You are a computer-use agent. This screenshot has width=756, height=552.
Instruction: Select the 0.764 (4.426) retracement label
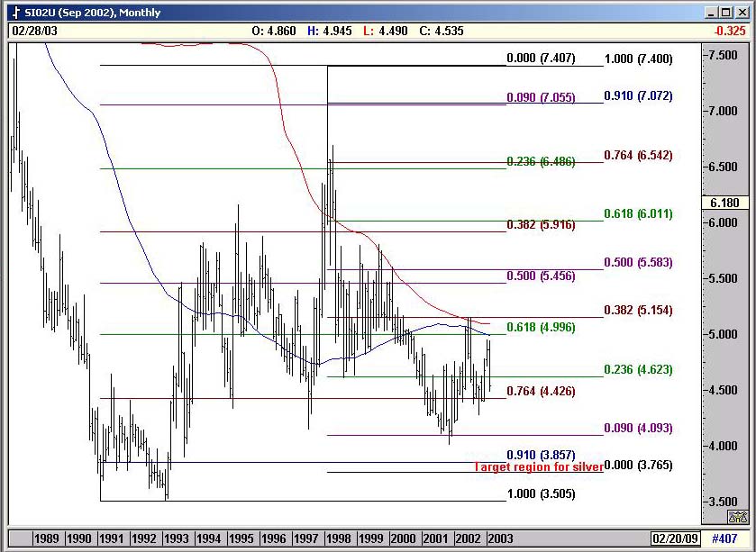point(541,391)
